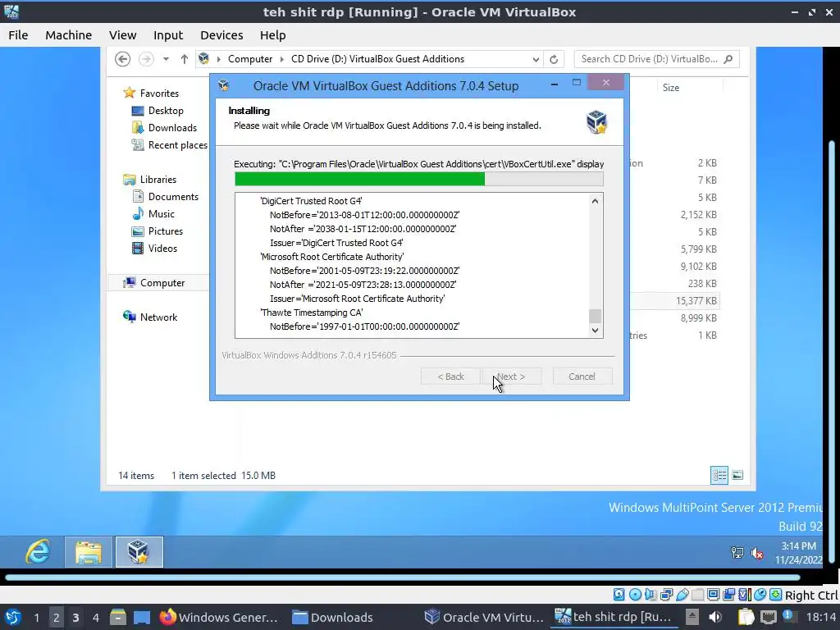840x630 pixels.
Task: Select Documents under Libraries
Action: click(165, 197)
